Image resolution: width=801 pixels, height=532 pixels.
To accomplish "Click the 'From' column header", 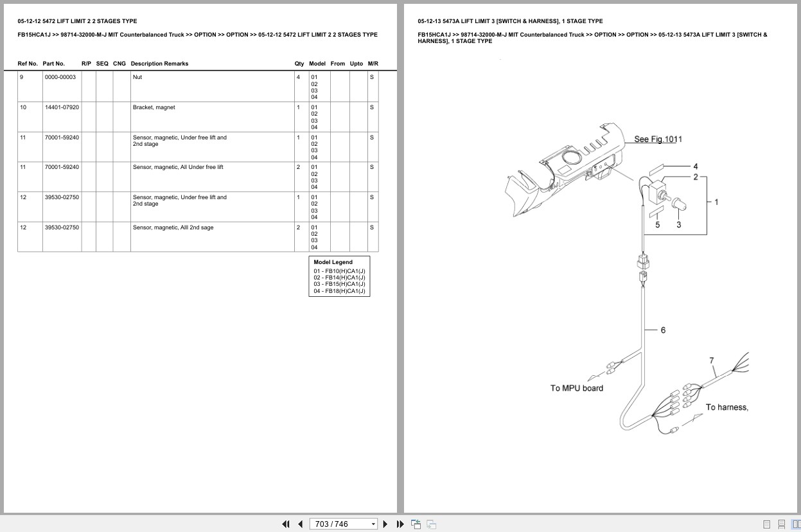I will click(x=338, y=64).
